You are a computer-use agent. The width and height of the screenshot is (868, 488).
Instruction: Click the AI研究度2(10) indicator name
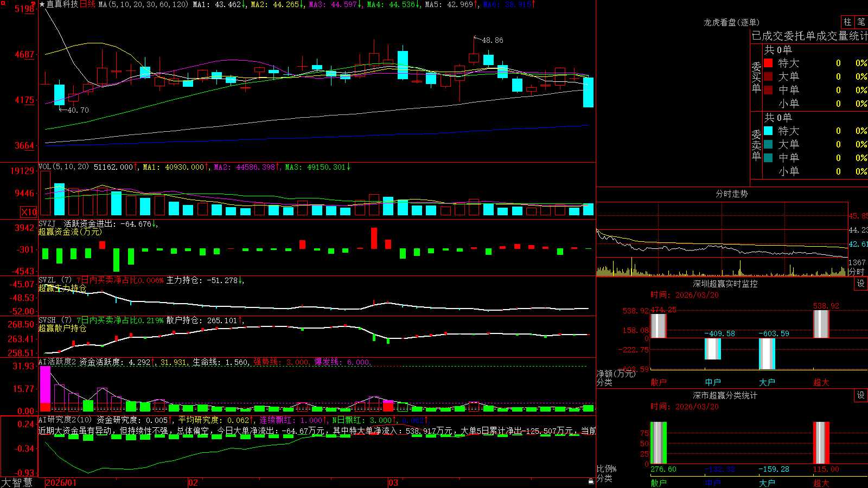point(65,420)
